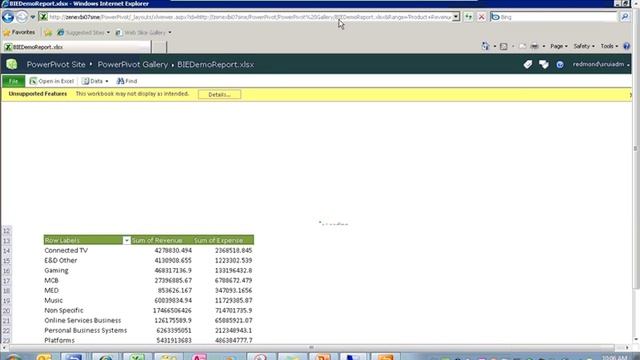The image size is (640, 360).
Task: Select the E&D Other row label
Action: [x=61, y=260]
